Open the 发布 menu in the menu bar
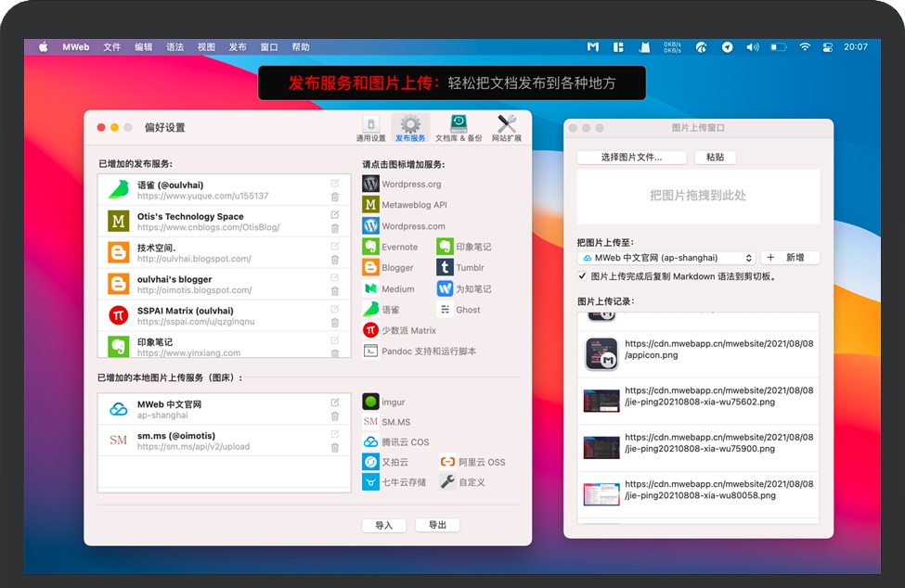Image resolution: width=905 pixels, height=588 pixels. [x=238, y=46]
